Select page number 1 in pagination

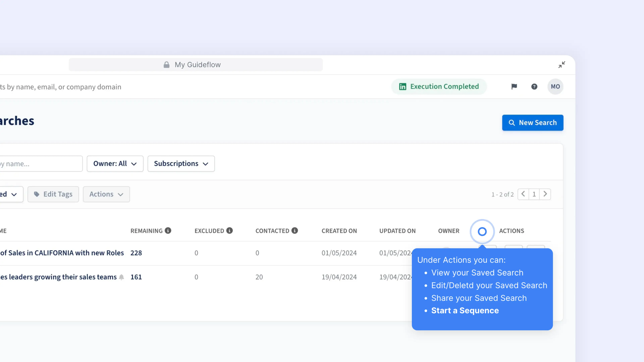(534, 194)
